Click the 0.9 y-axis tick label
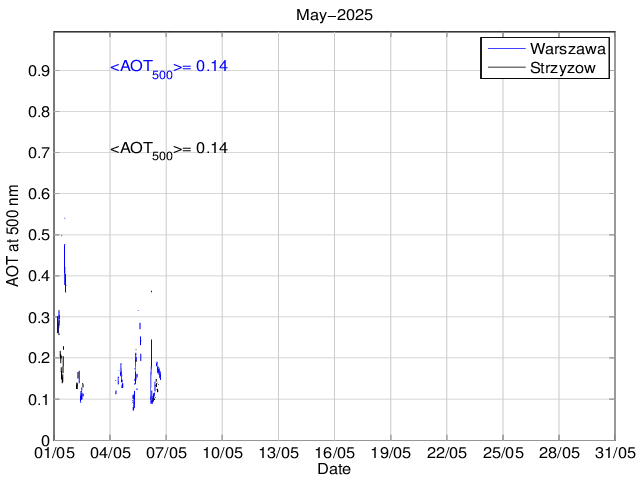This screenshot has width=640, height=480. pos(39,71)
